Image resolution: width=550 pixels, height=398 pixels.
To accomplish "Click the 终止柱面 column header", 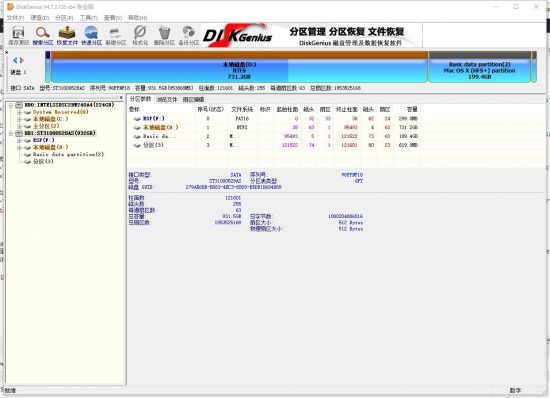I will 347,109.
